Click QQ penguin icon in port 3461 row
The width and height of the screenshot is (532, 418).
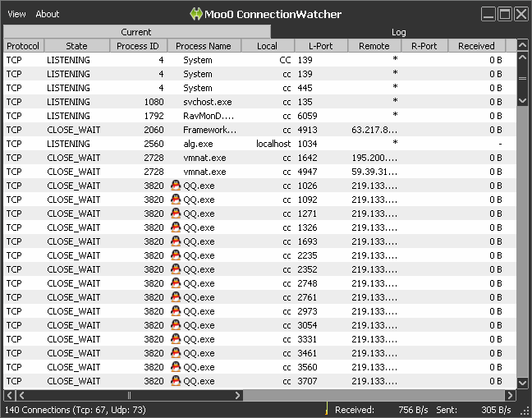point(176,353)
